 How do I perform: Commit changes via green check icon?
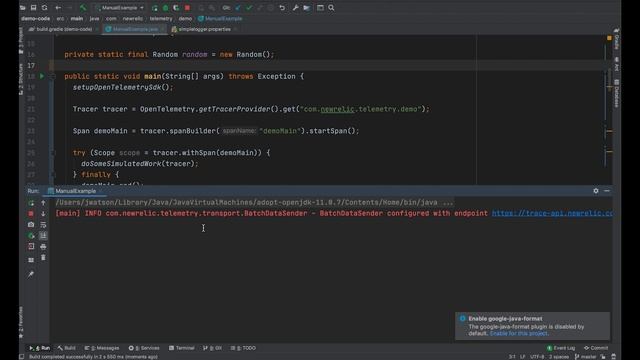[x=249, y=8]
